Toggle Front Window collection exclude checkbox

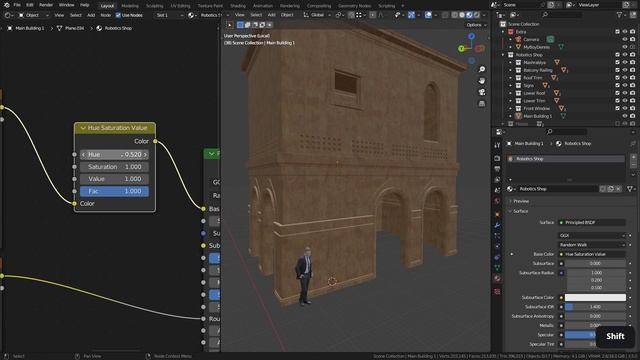coord(618,109)
